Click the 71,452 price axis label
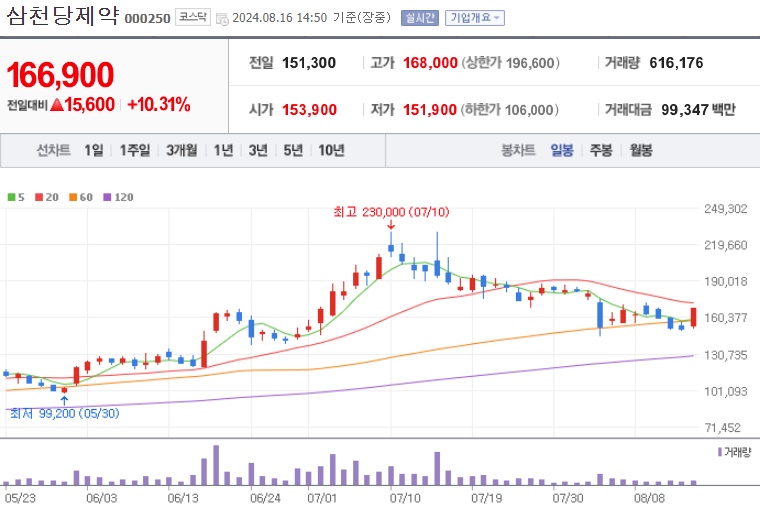Image resolution: width=760 pixels, height=510 pixels. pyautogui.click(x=723, y=428)
